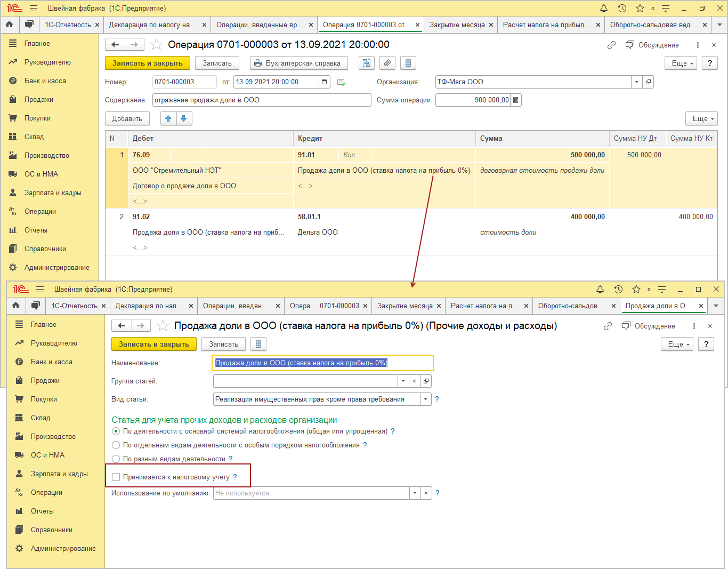Select отдельным видам деятельности radio option
Viewport: 728px width, 577px height.
coord(116,445)
